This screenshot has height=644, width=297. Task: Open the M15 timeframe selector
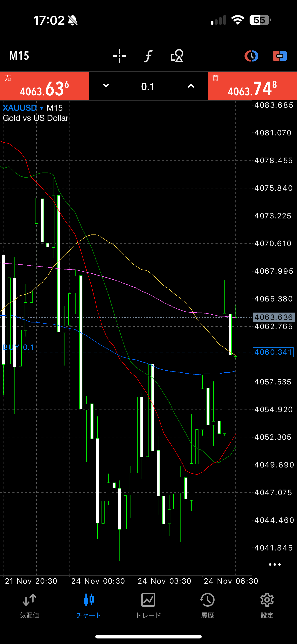[19, 56]
